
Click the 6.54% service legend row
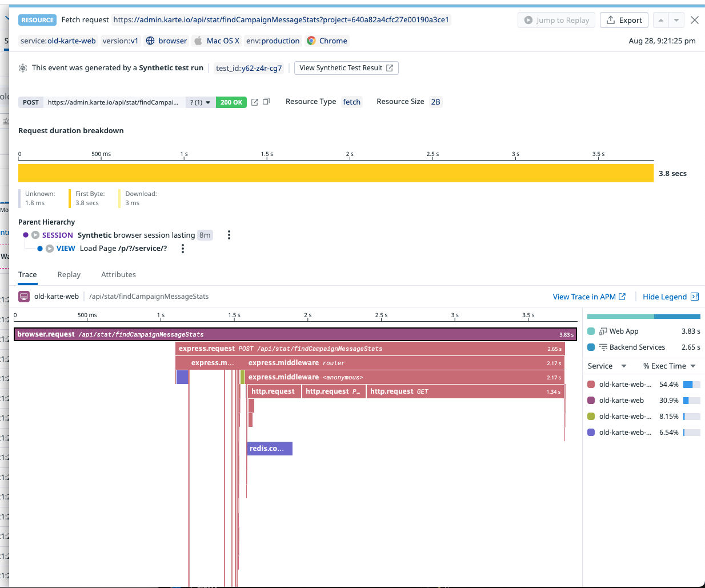[x=644, y=433]
